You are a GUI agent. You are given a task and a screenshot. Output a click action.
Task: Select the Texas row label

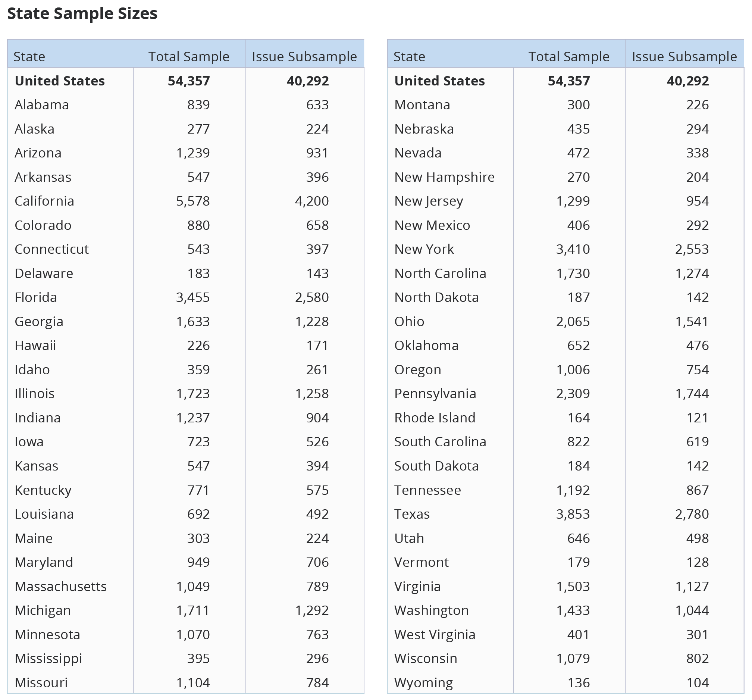click(x=412, y=514)
